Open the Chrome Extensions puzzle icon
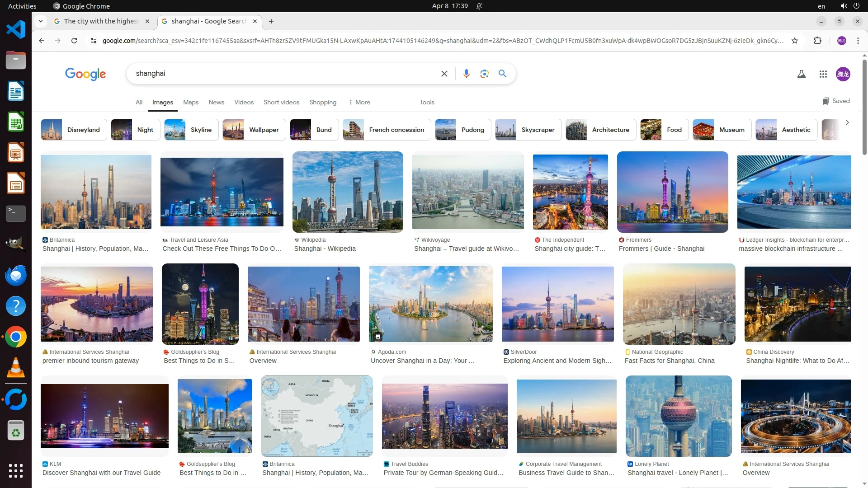 pos(817,41)
